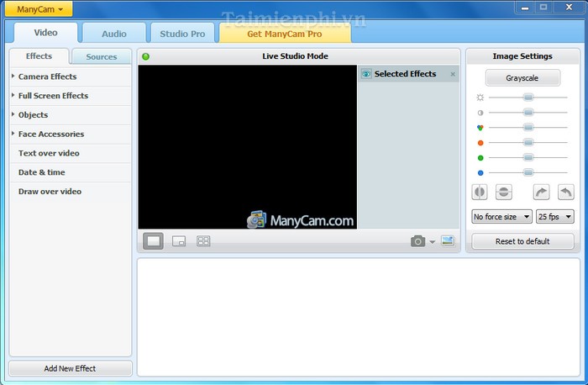The height and width of the screenshot is (385, 588).
Task: Flip the image vertically
Action: coord(504,192)
